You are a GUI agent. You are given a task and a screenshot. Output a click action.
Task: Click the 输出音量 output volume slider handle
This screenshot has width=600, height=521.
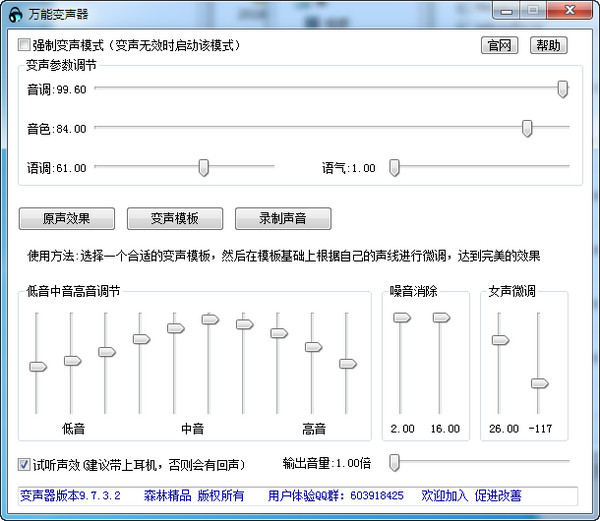[x=394, y=461]
